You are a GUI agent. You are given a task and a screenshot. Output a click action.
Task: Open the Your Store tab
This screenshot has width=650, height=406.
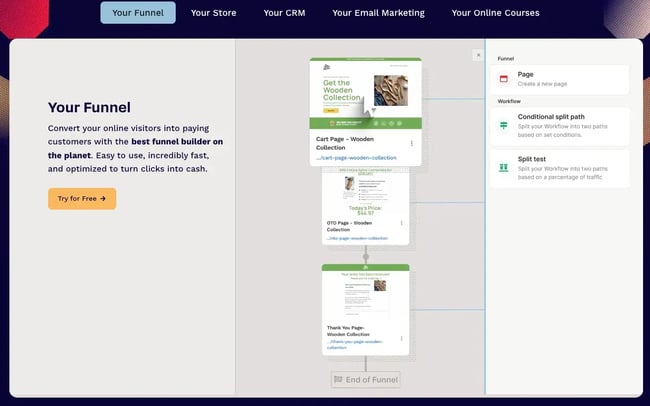[x=213, y=13]
